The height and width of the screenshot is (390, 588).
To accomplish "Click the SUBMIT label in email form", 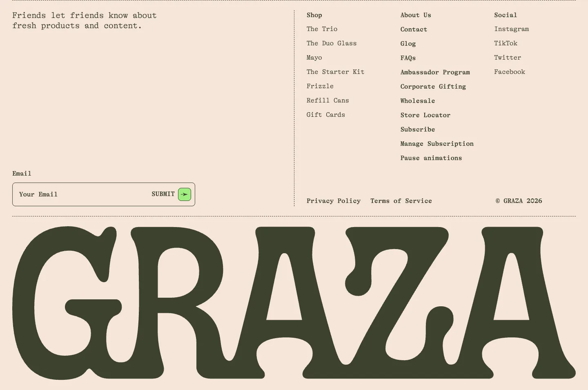I will [x=163, y=194].
